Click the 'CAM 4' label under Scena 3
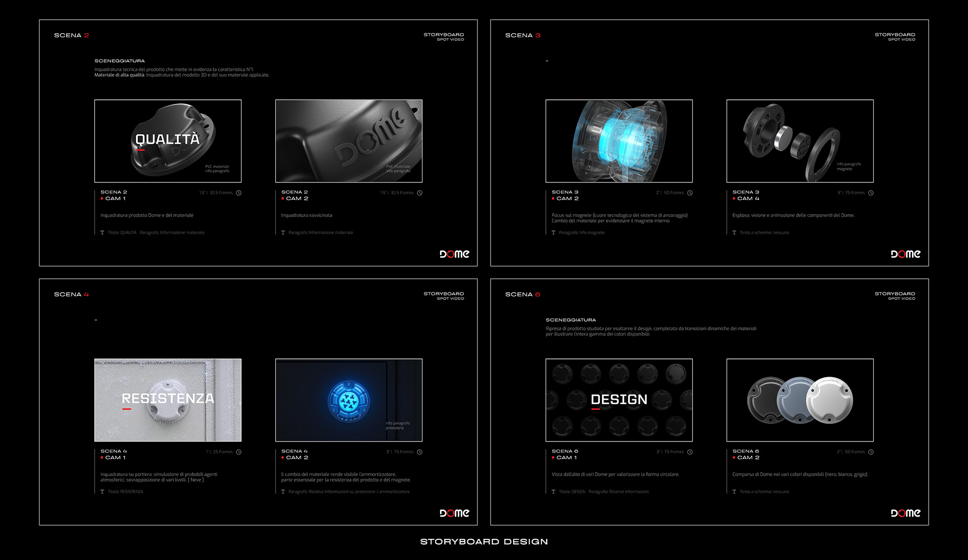The height and width of the screenshot is (560, 968). [x=748, y=199]
